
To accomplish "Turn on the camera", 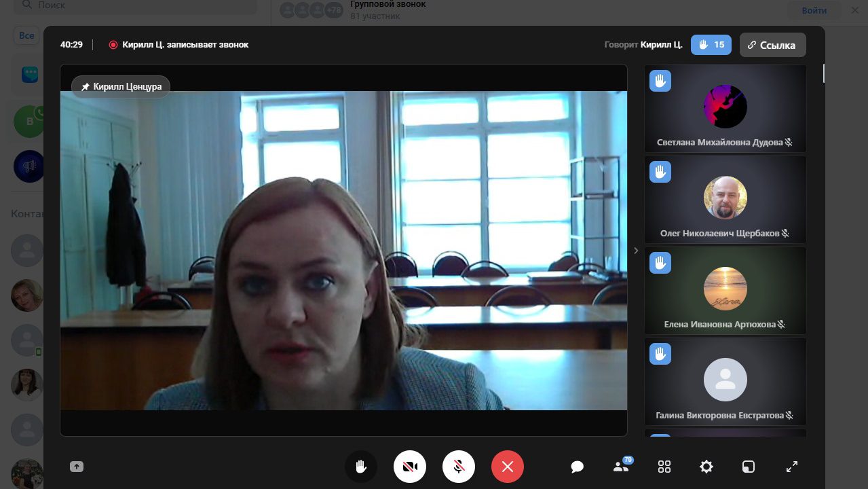I will tap(410, 467).
